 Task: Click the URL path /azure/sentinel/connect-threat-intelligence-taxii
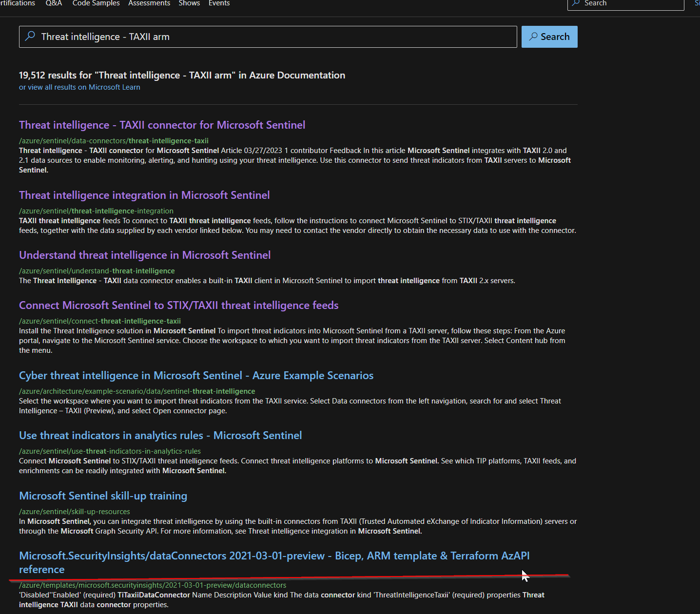pos(100,321)
